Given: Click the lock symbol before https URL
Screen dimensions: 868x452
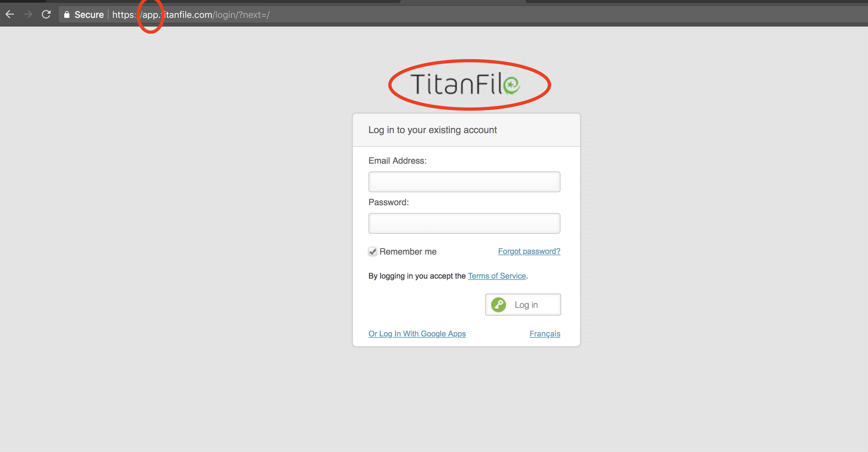Looking at the screenshot, I should (x=67, y=14).
